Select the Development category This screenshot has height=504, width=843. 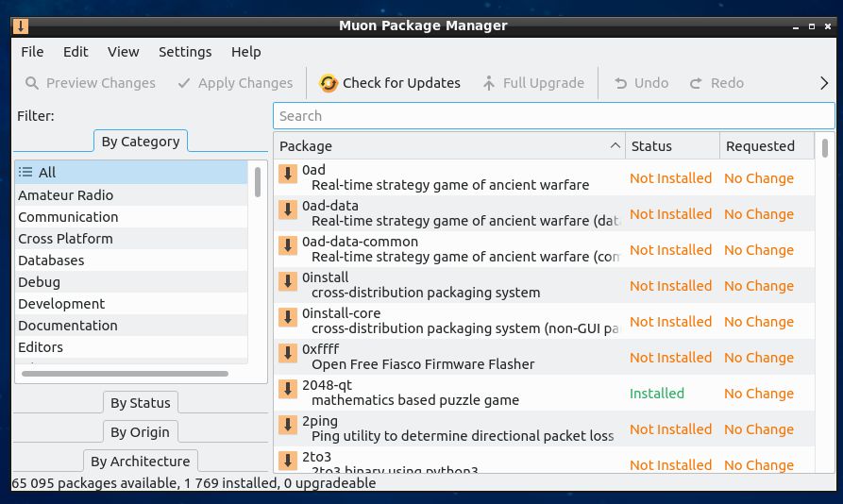point(131,304)
